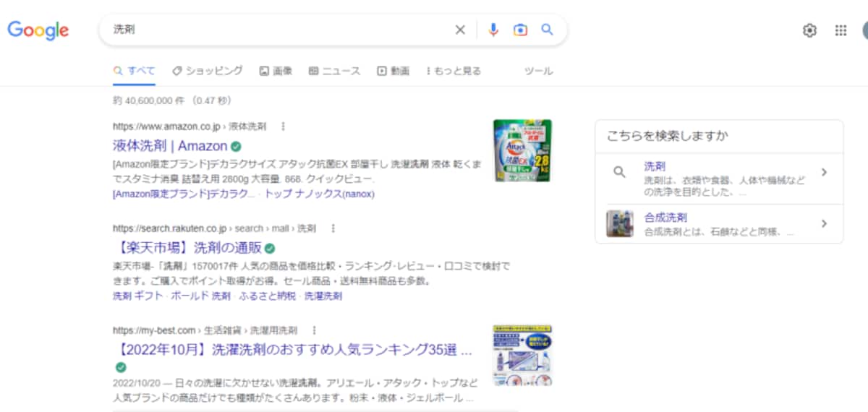The width and height of the screenshot is (868, 412).
Task: Click three-dot menu beside Rakuten result URL
Action: point(333,228)
